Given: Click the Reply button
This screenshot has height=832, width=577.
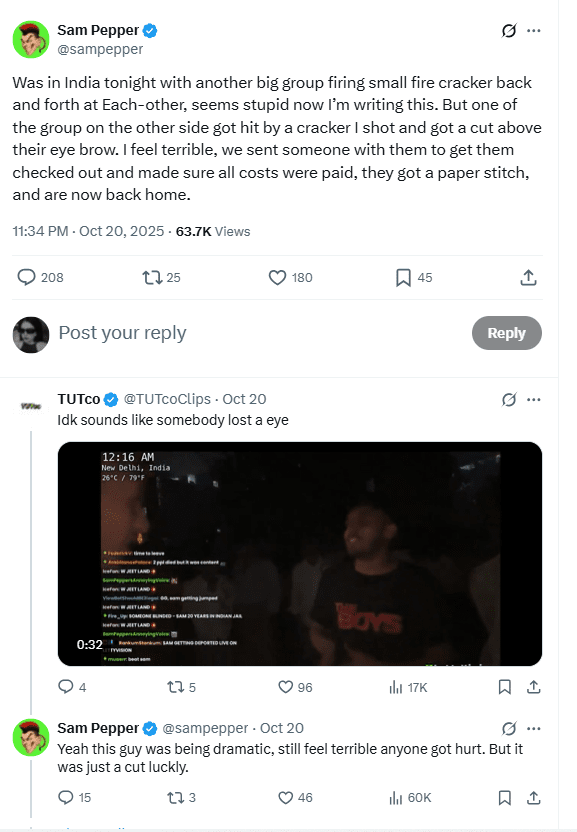Looking at the screenshot, I should [x=506, y=333].
